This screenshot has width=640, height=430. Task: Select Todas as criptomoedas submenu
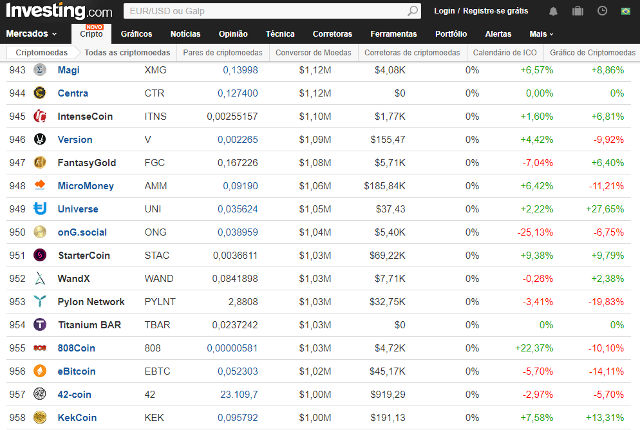tap(127, 53)
